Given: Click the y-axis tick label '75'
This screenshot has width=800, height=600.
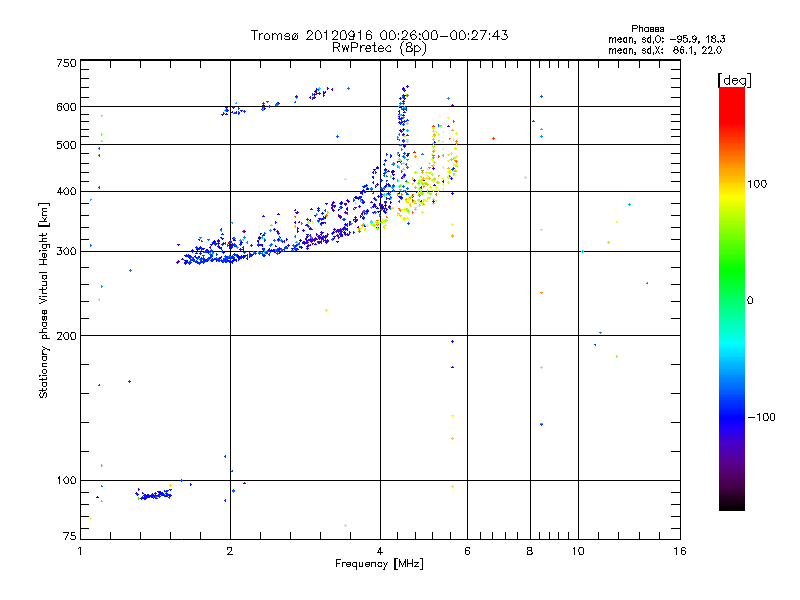Looking at the screenshot, I should tap(70, 536).
